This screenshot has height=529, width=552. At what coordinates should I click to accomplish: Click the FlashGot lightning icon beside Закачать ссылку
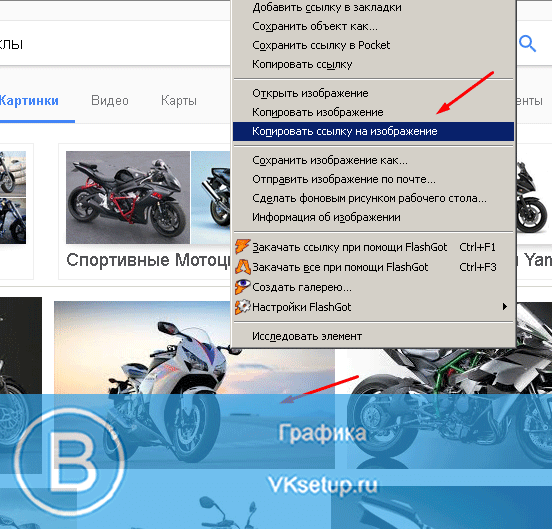[243, 246]
